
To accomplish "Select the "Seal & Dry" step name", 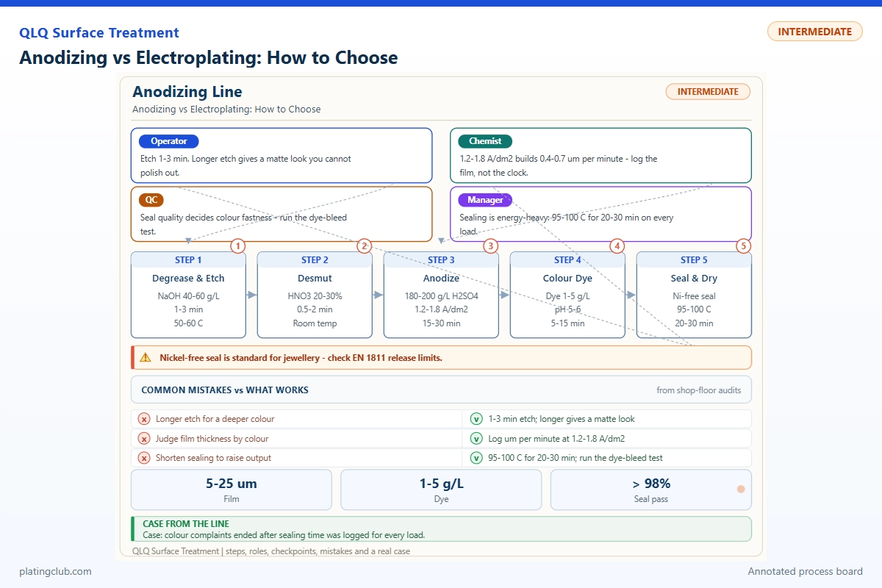I will (694, 279).
